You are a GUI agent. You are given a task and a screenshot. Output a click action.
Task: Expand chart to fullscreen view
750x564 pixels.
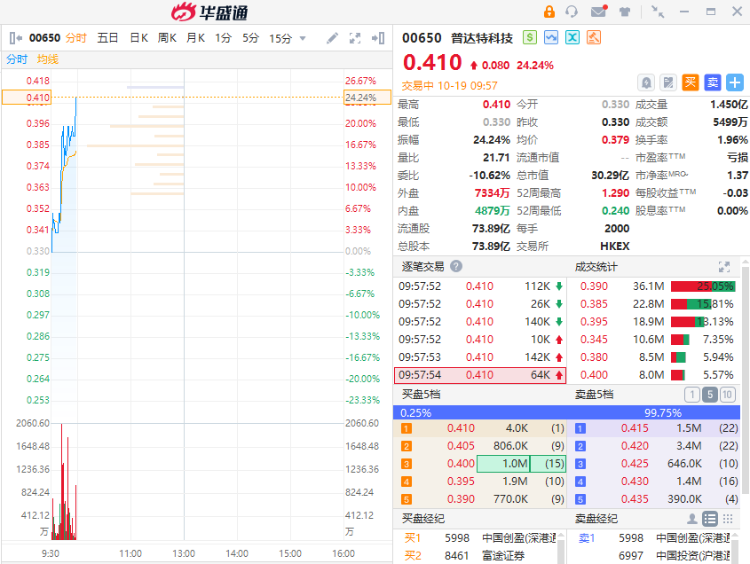[x=355, y=38]
